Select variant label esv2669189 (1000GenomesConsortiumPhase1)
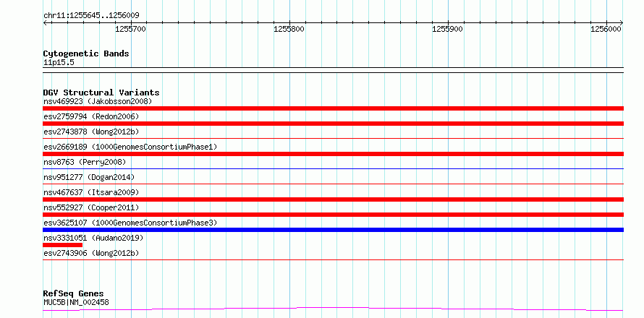The image size is (644, 318). pos(130,147)
